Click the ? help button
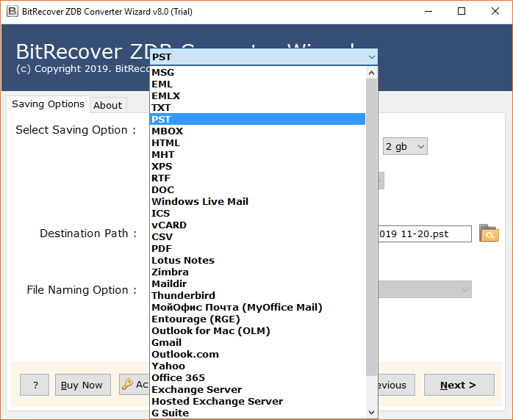Screen dimensions: 513x420 tap(35, 385)
